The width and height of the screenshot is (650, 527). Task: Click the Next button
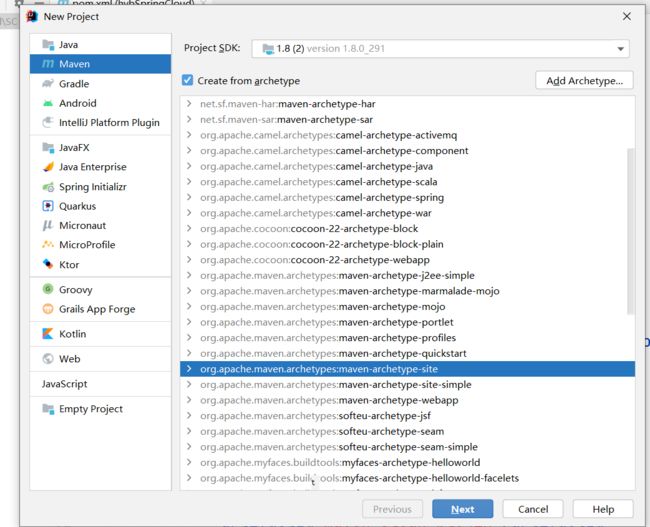[x=462, y=509]
